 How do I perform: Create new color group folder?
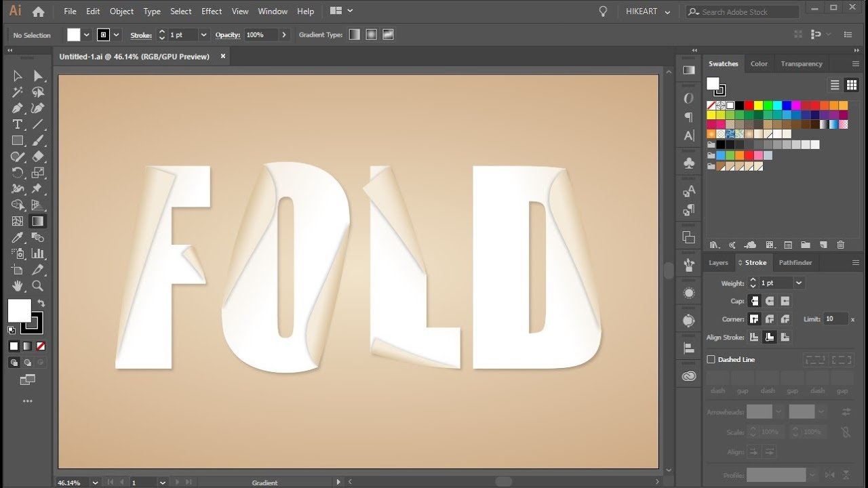[805, 245]
